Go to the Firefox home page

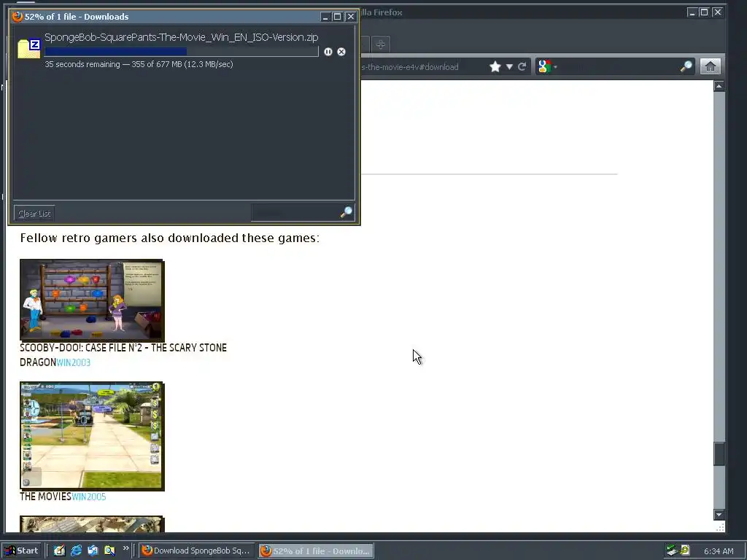710,66
